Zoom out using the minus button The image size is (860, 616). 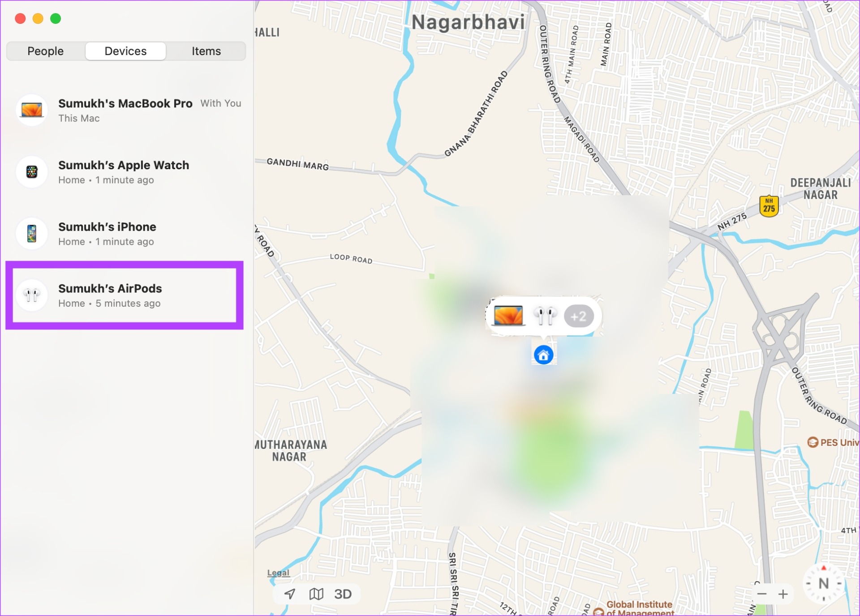(x=761, y=594)
